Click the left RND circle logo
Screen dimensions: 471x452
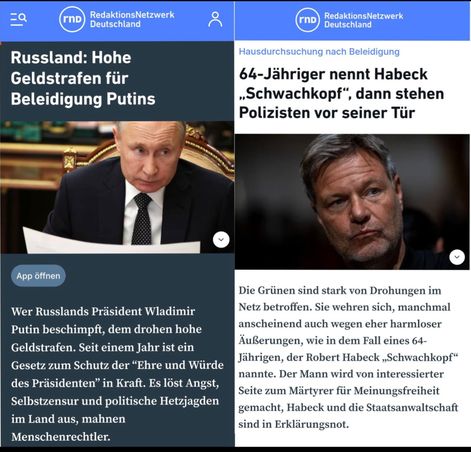point(72,19)
